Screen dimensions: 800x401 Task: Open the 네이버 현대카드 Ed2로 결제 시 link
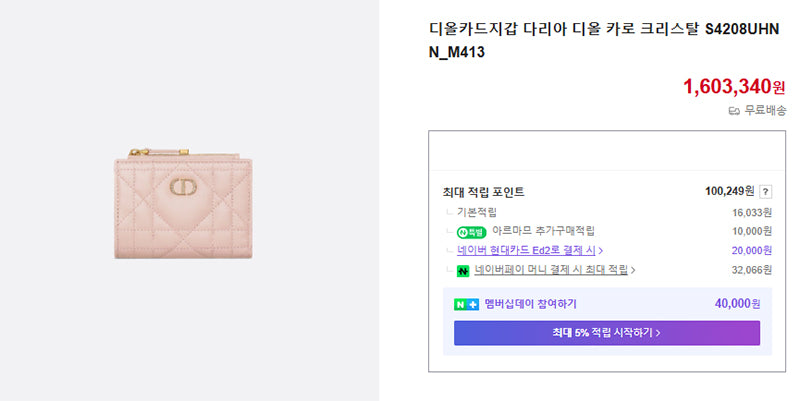(x=527, y=250)
